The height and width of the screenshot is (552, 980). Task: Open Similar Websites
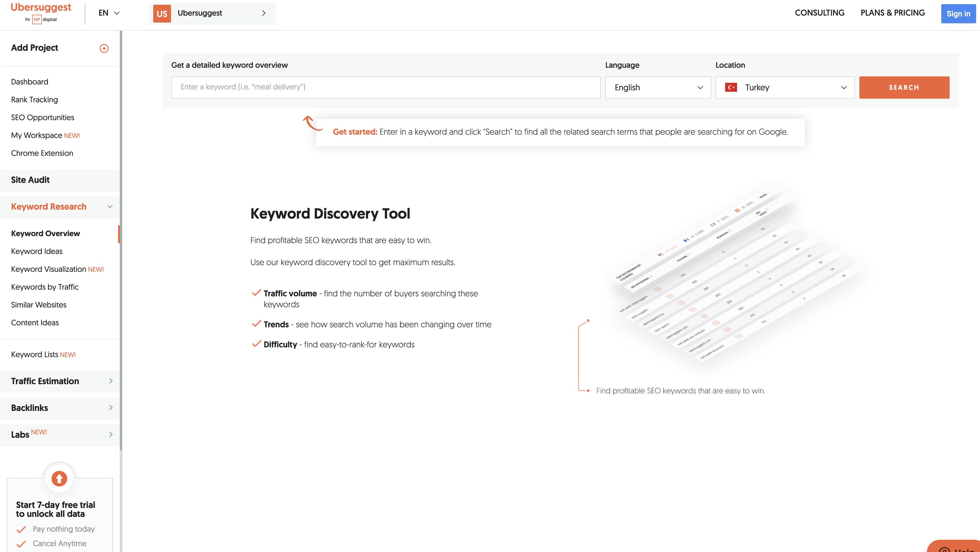click(x=39, y=305)
